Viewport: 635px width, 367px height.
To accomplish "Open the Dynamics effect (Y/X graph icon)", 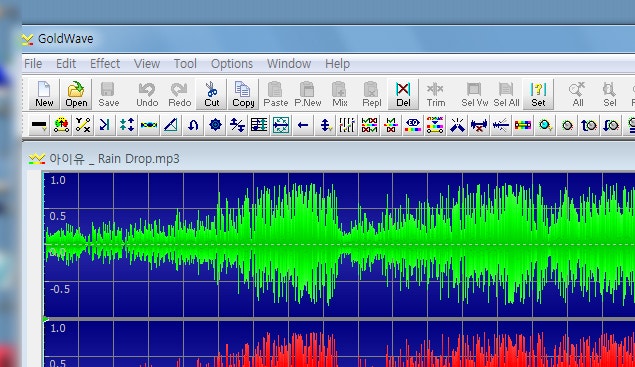I will click(x=83, y=125).
